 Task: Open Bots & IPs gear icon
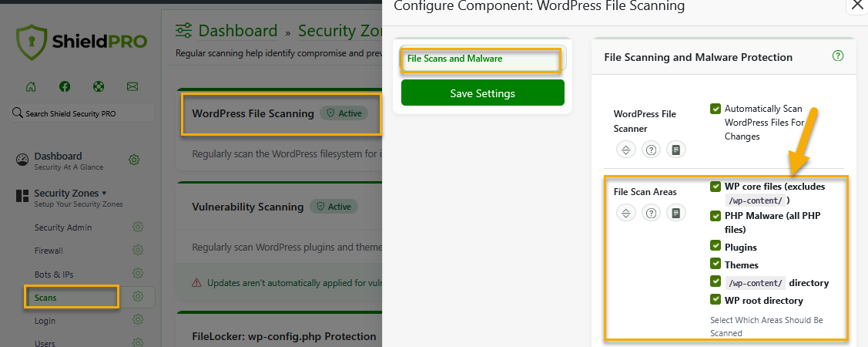point(138,274)
